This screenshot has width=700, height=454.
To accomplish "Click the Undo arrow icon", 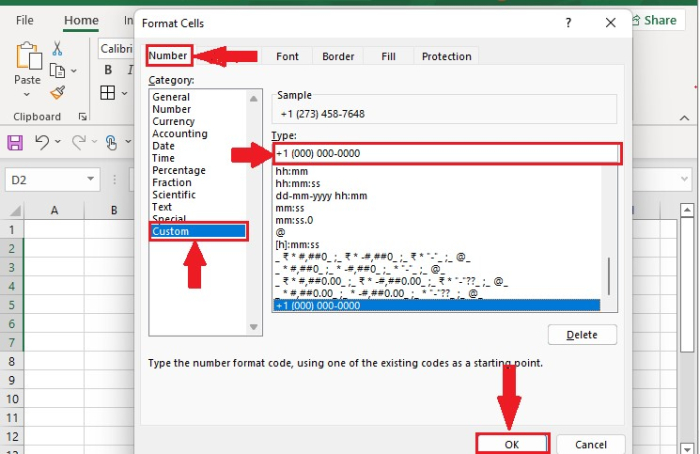I will (x=42, y=142).
